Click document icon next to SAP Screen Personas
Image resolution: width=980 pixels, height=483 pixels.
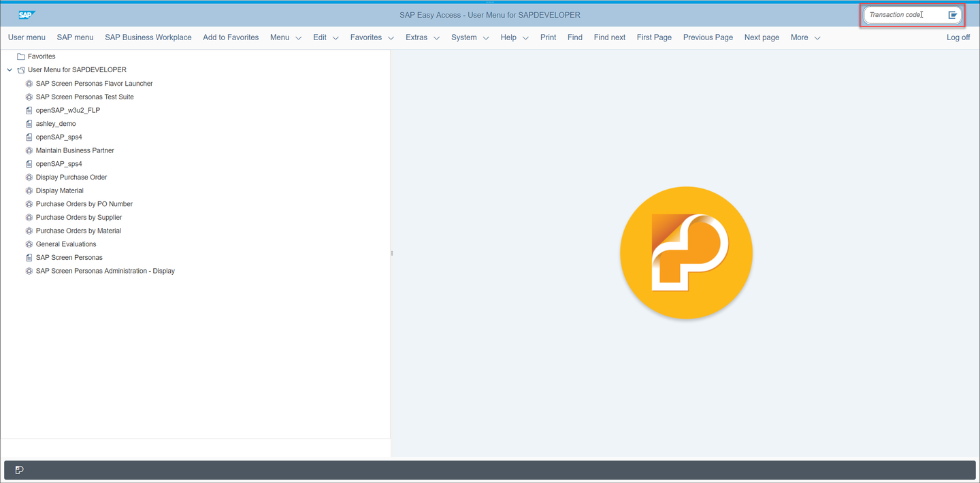pos(29,258)
